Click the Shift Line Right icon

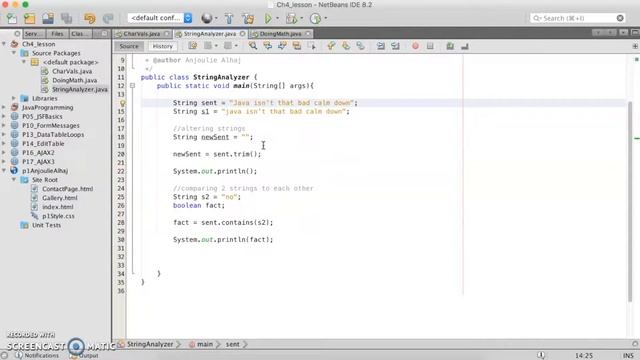[395, 46]
